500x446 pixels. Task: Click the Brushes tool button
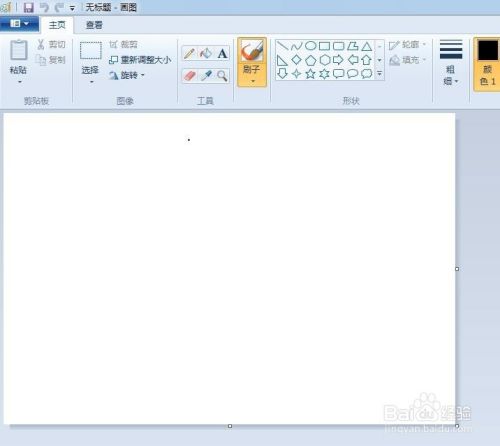(252, 51)
